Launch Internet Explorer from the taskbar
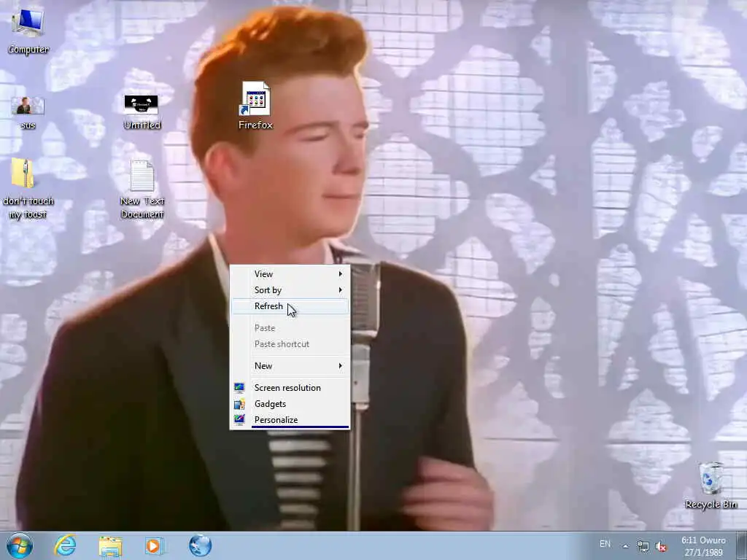This screenshot has height=560, width=747. tap(65, 545)
